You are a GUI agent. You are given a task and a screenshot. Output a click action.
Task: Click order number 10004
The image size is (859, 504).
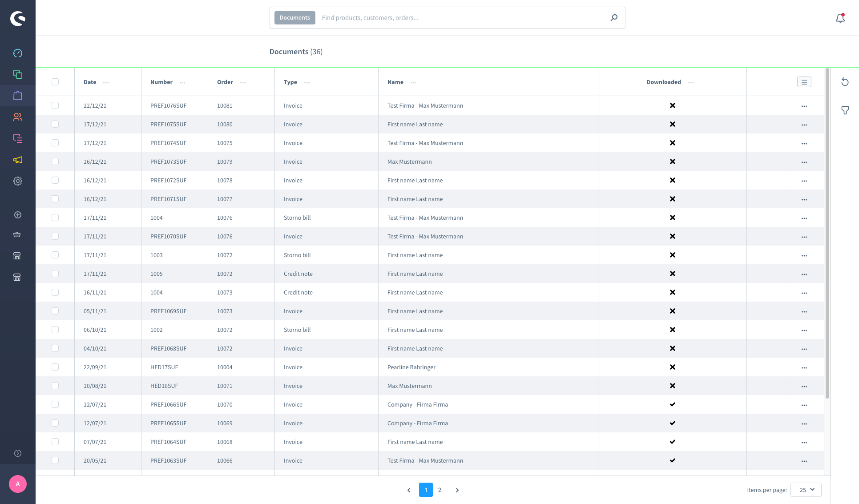click(225, 367)
